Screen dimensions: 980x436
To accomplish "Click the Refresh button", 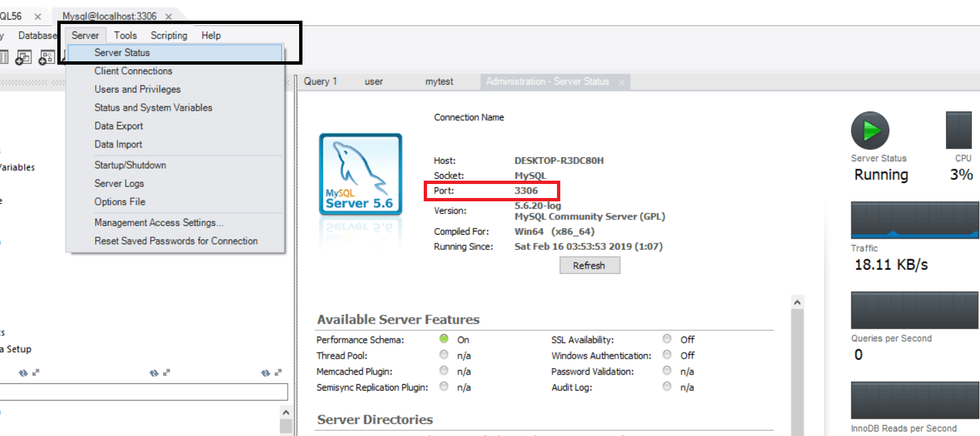I will [590, 265].
